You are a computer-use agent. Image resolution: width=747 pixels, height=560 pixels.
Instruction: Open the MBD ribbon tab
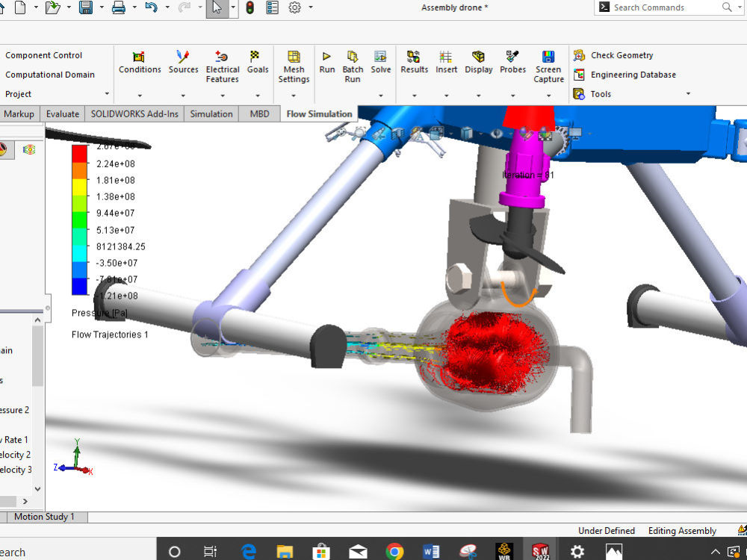pos(259,113)
